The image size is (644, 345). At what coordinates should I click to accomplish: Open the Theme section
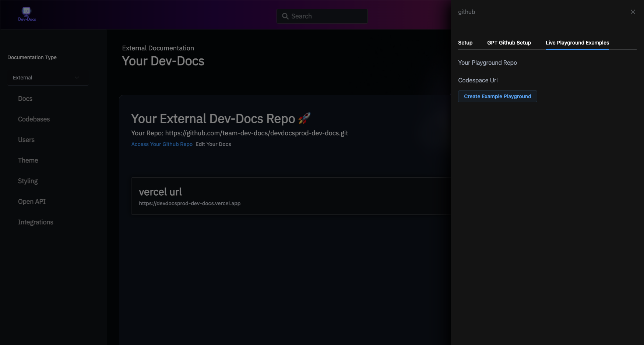click(28, 160)
